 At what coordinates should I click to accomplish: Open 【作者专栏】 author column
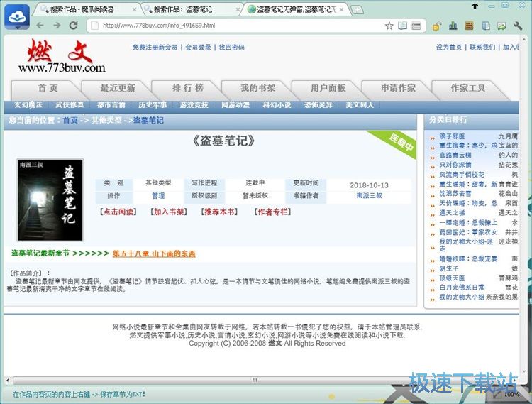[x=272, y=212]
